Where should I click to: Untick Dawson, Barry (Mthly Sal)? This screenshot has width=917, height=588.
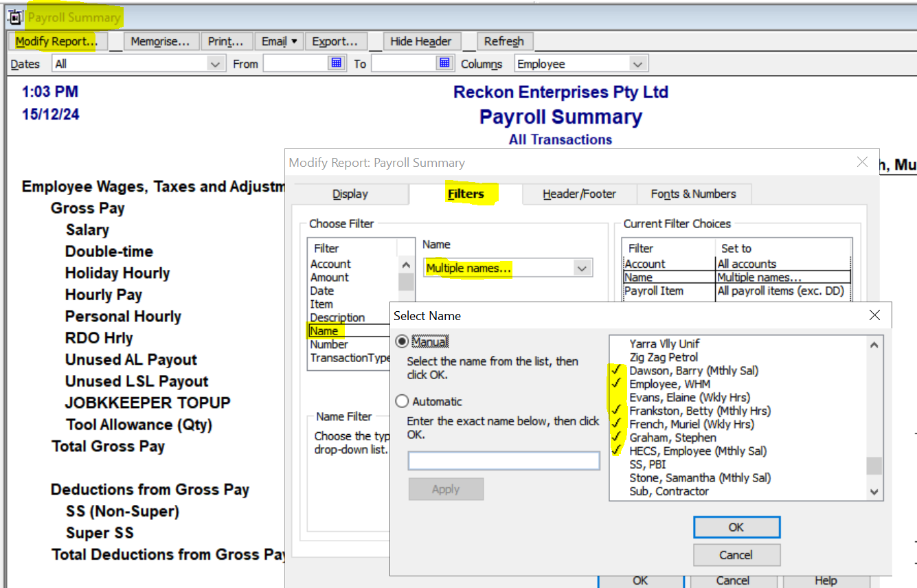[x=694, y=370]
